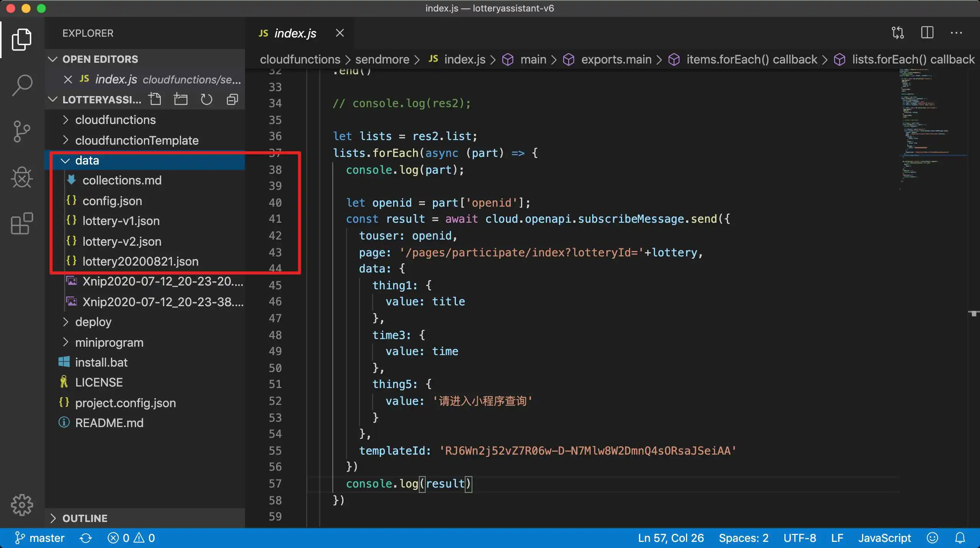Collapse all folders in explorer

click(232, 99)
